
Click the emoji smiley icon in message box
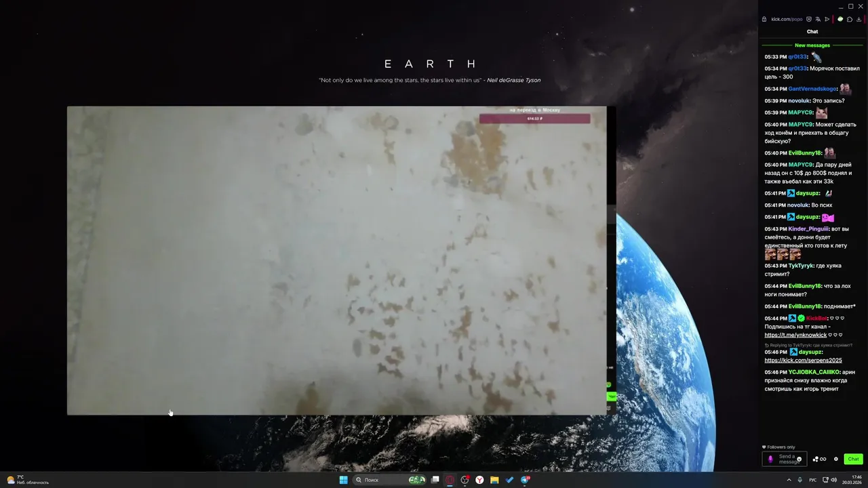(x=799, y=459)
